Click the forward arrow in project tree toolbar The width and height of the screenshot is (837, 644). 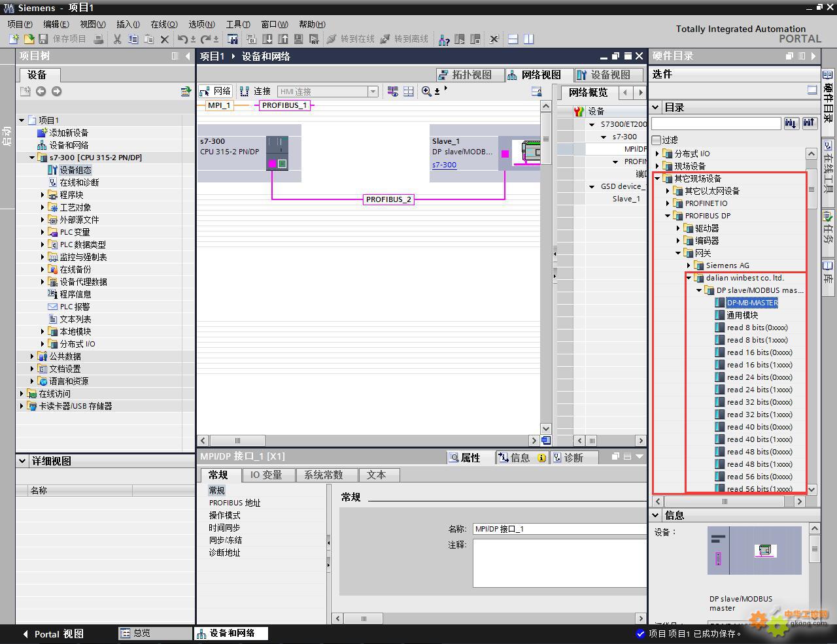click(56, 92)
